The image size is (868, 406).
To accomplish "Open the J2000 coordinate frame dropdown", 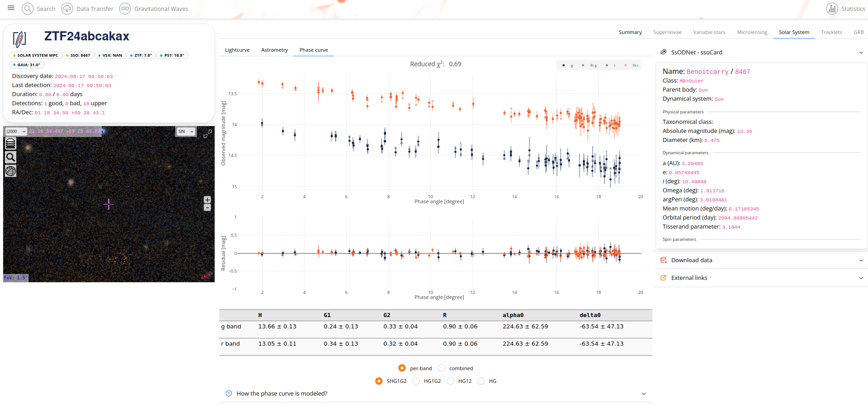I will (16, 132).
